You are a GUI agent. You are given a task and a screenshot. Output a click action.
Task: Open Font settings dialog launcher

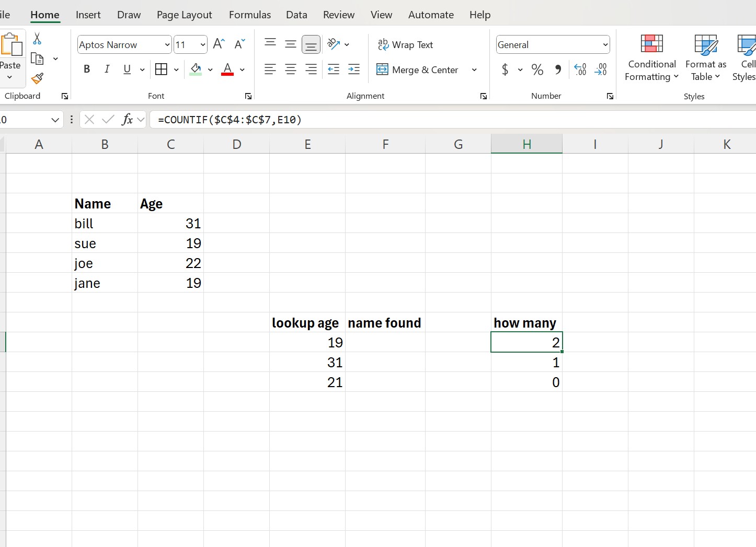pyautogui.click(x=248, y=96)
